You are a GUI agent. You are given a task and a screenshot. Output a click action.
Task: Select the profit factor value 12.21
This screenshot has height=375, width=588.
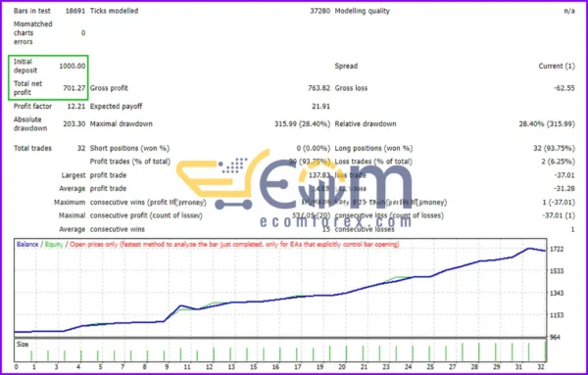76,106
